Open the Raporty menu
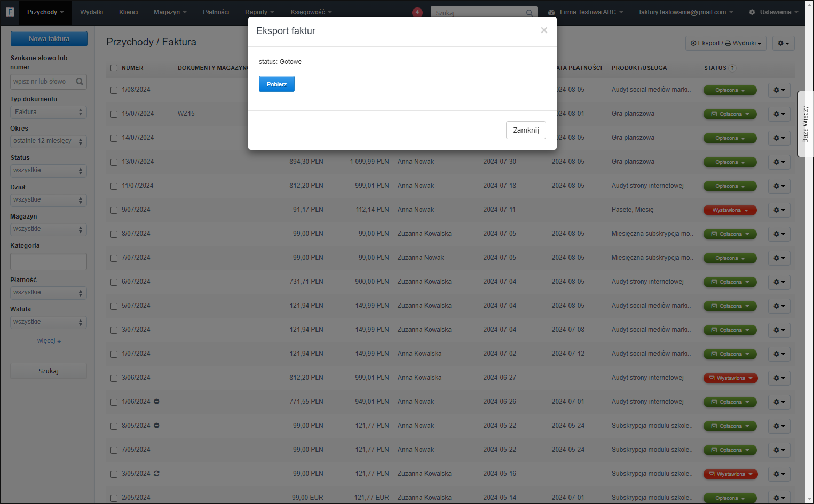 pyautogui.click(x=259, y=12)
